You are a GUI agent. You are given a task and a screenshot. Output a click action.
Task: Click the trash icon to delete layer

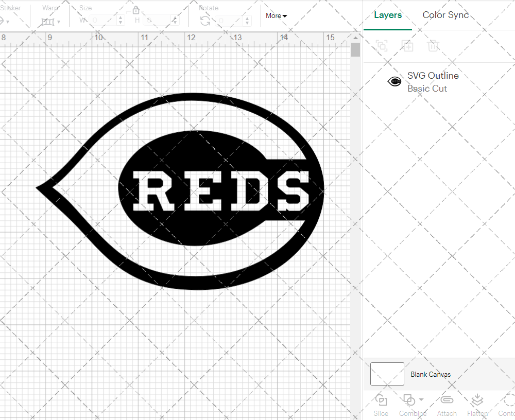click(x=433, y=46)
